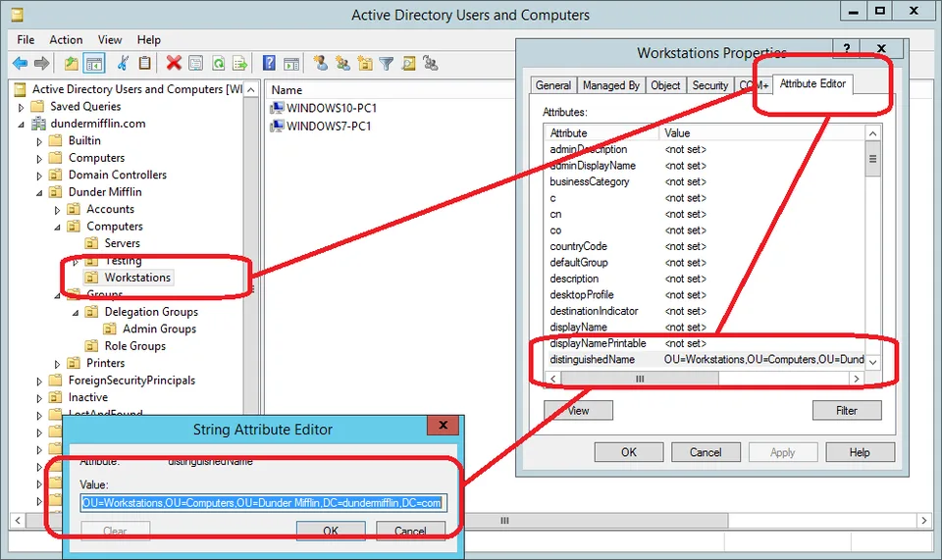Close the String Attribute Editor dialog

443,425
